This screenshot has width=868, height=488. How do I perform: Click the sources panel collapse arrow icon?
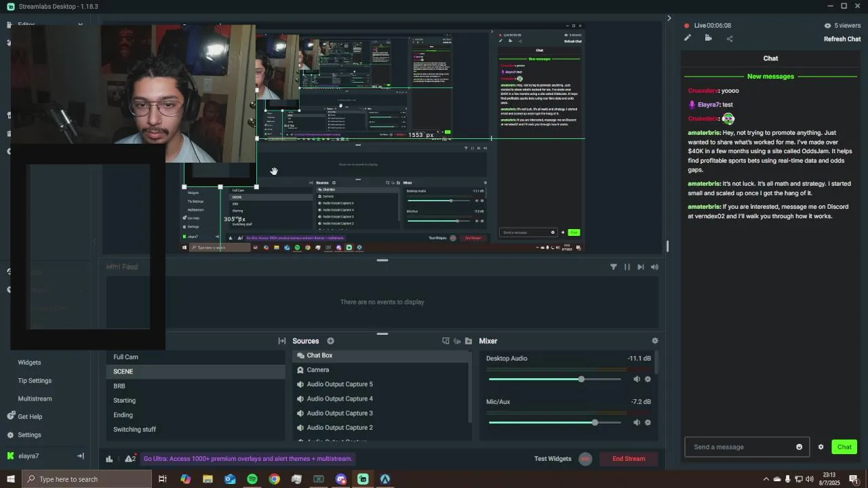(x=282, y=341)
